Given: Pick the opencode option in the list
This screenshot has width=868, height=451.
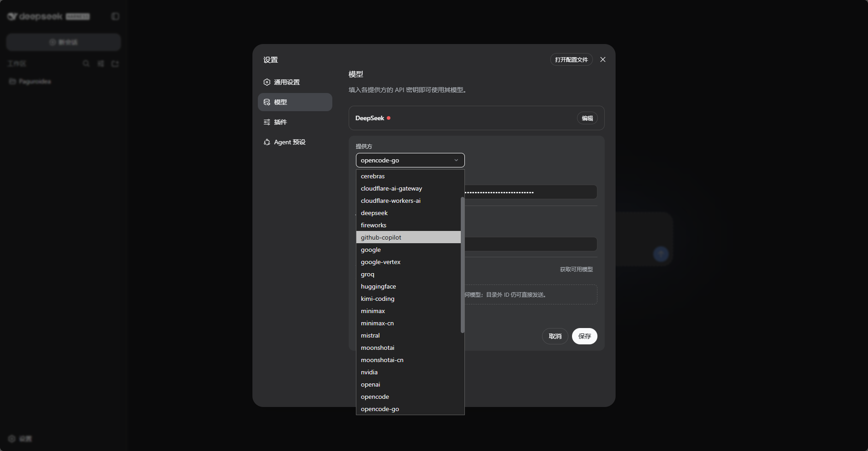Looking at the screenshot, I should (409, 397).
